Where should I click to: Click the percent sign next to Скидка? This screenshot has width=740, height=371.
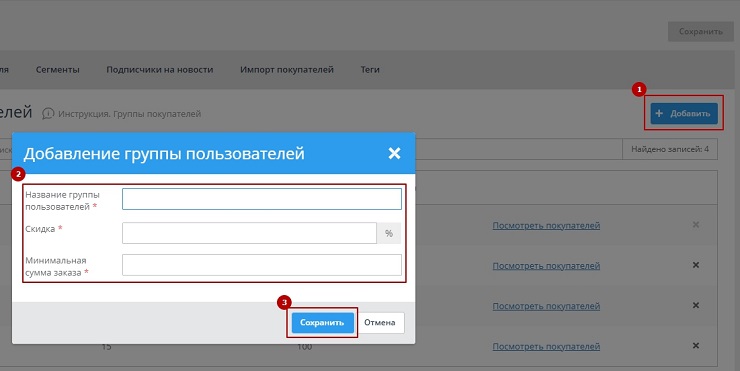[389, 233]
